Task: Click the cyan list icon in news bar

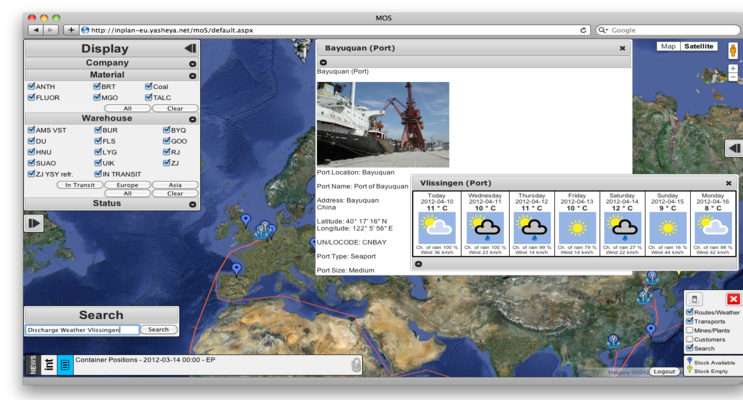Action: point(65,365)
